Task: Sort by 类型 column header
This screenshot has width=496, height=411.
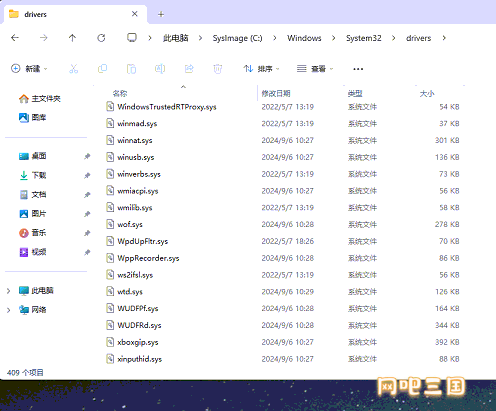Action: pyautogui.click(x=355, y=93)
